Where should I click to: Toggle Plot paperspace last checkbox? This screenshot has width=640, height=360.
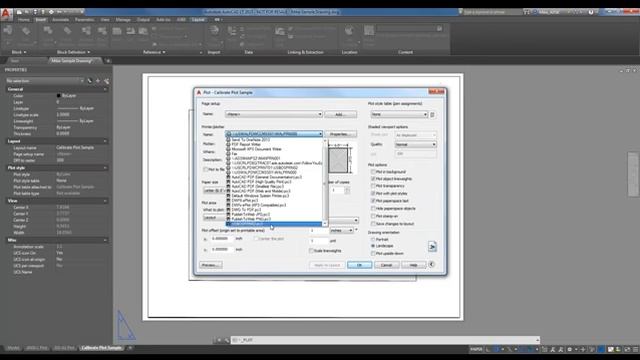[x=373, y=201]
